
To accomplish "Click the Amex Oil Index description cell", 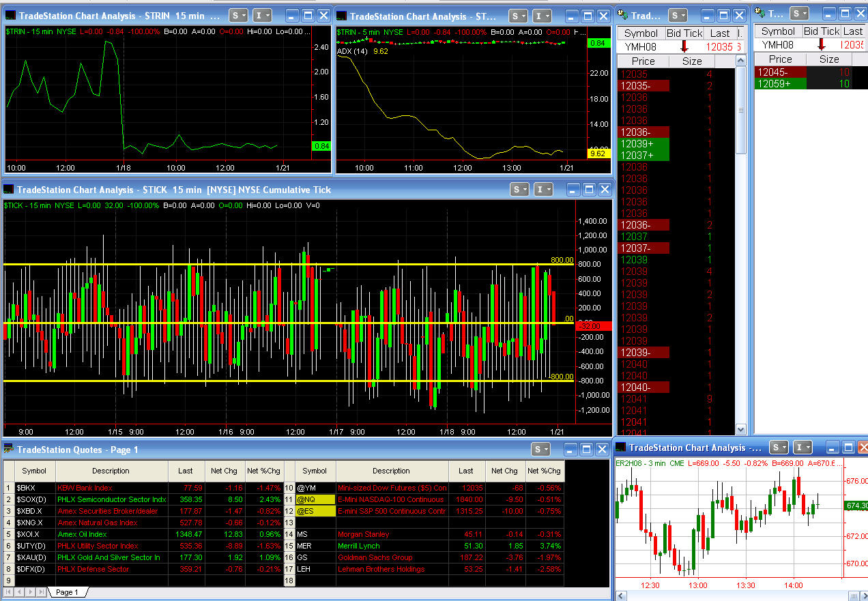I will point(111,535).
